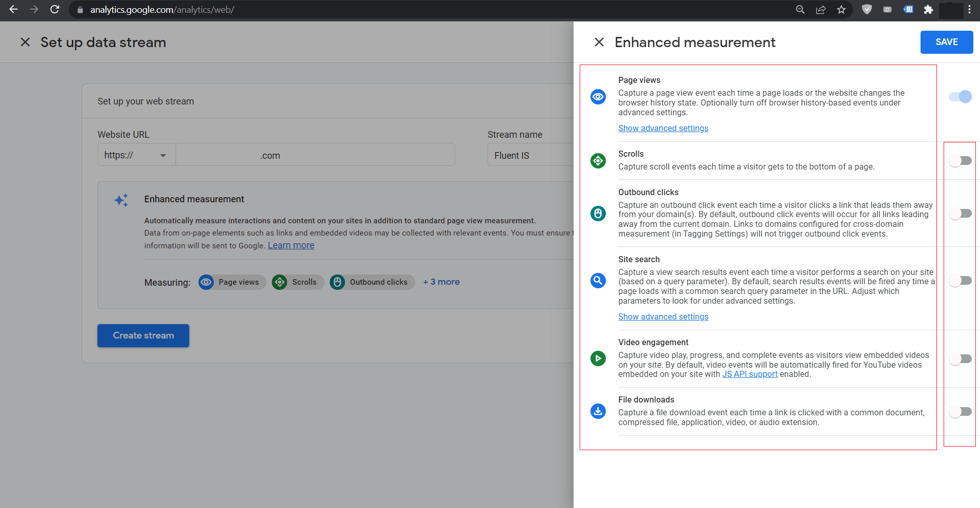
Task: Open the https:// protocol dropdown
Action: pos(136,155)
